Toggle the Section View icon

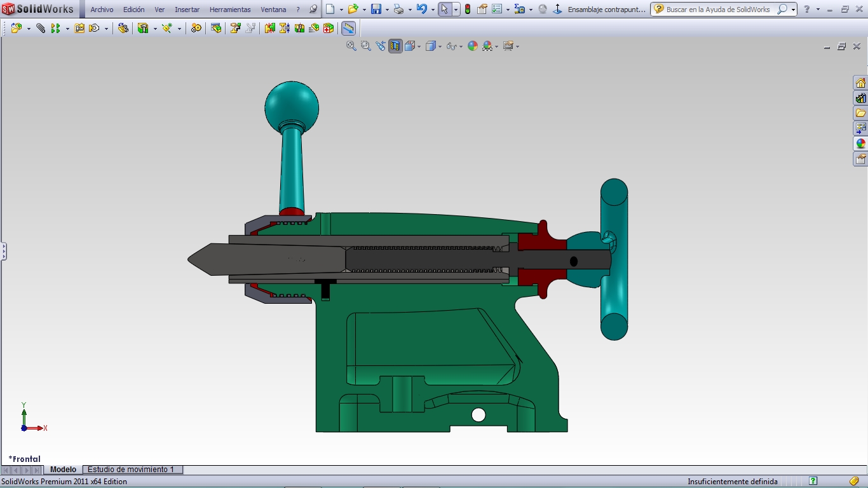tap(395, 46)
